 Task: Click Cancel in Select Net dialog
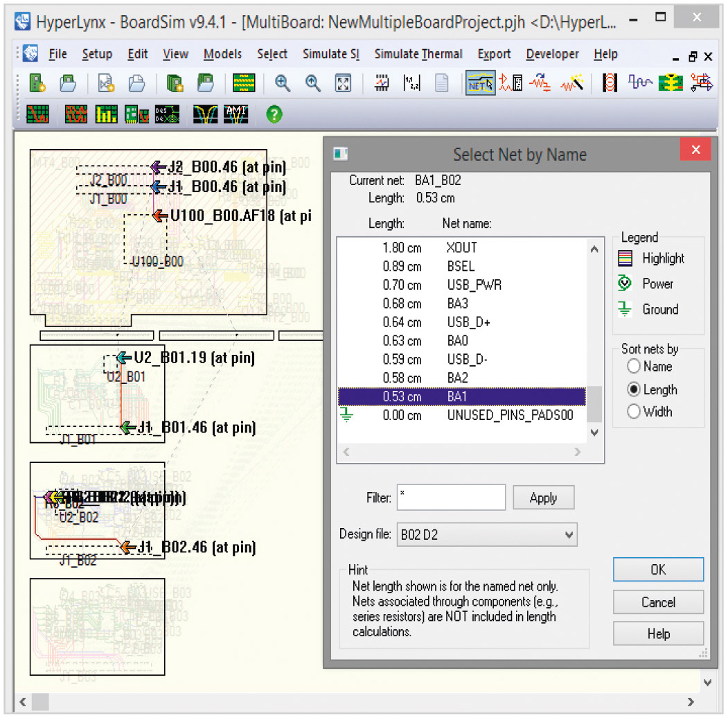[658, 602]
